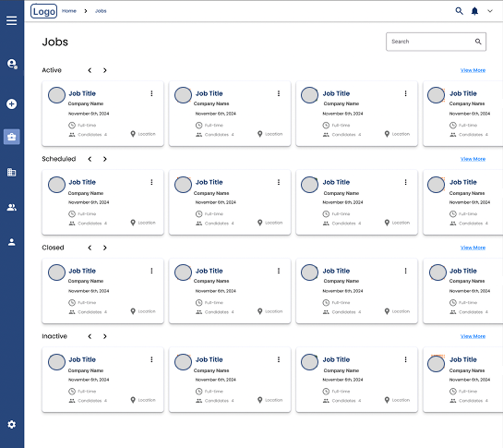This screenshot has width=503, height=448.
Task: Show previous Closed jobs with left arrow
Action: (x=90, y=248)
